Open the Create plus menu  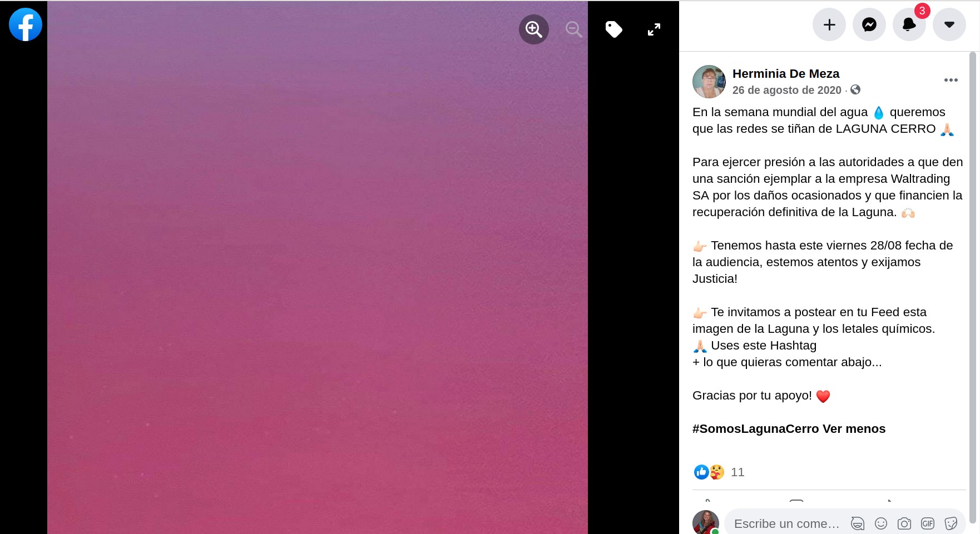(829, 24)
